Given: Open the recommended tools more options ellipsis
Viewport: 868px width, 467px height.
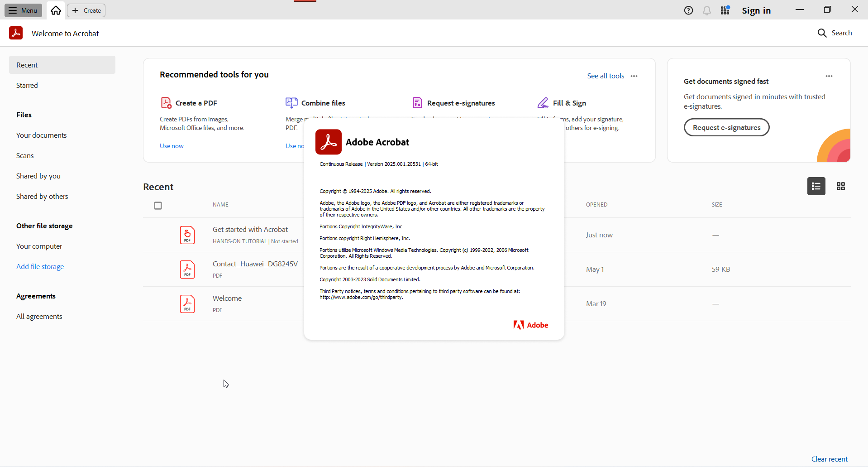Looking at the screenshot, I should point(634,76).
